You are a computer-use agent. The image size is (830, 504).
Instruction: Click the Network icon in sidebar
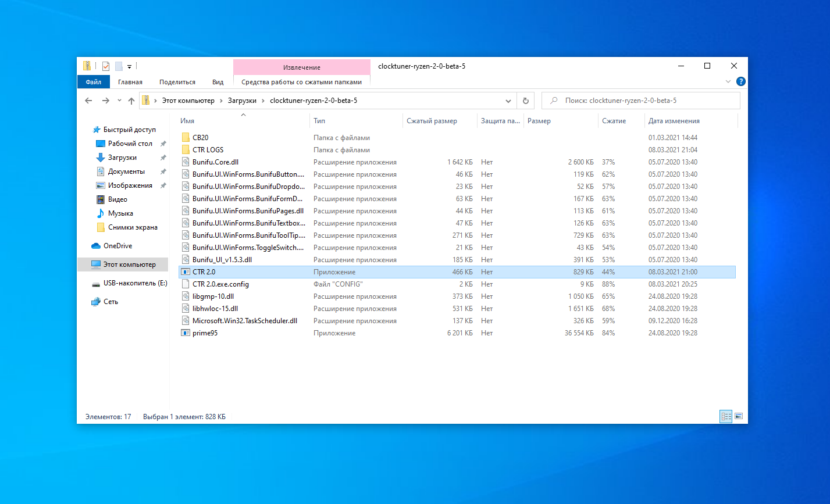coord(96,302)
